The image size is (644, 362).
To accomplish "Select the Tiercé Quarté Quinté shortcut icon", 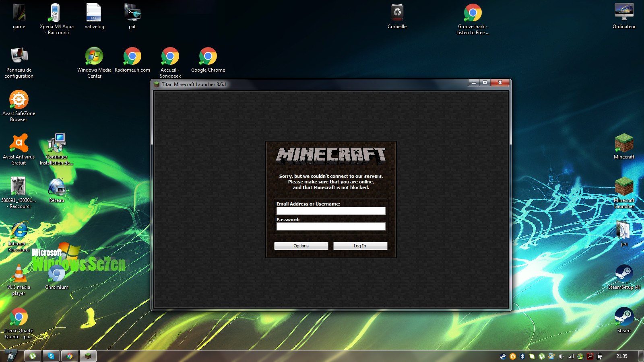I will [19, 323].
